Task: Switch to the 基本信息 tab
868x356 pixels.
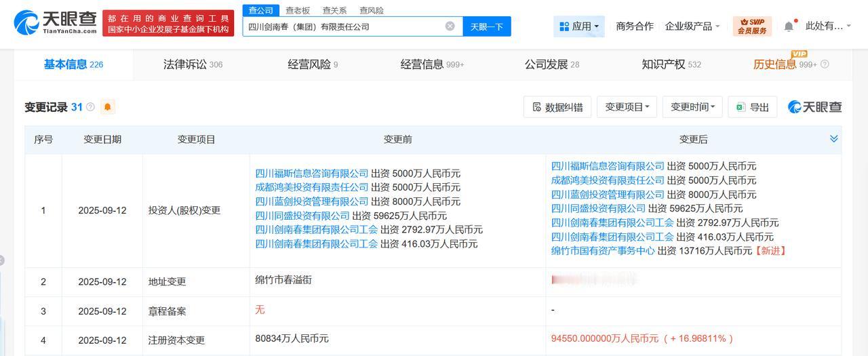Action: tap(73, 64)
